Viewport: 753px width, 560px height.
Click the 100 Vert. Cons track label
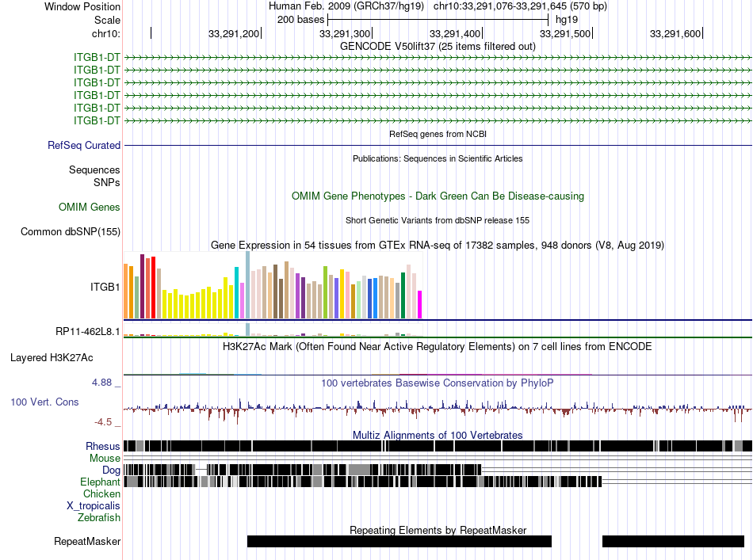pyautogui.click(x=44, y=402)
